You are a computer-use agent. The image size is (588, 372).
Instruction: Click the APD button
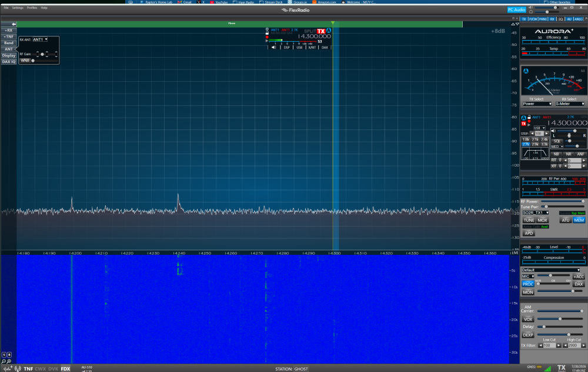pos(529,234)
